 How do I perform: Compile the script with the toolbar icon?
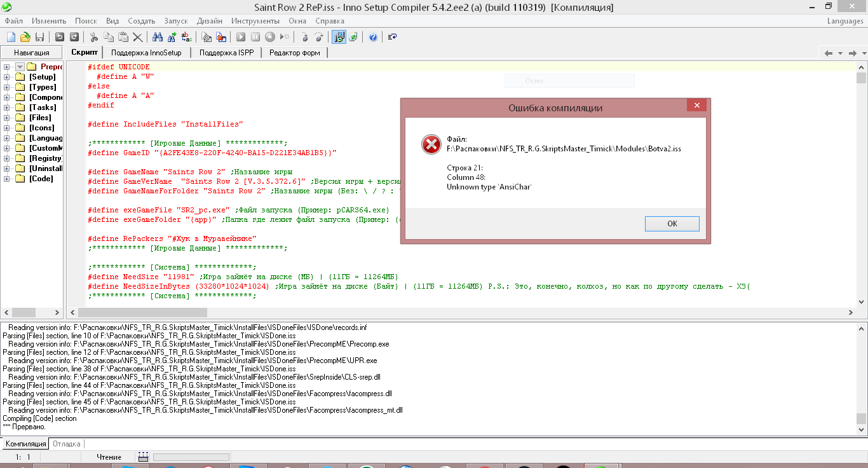(x=207, y=37)
